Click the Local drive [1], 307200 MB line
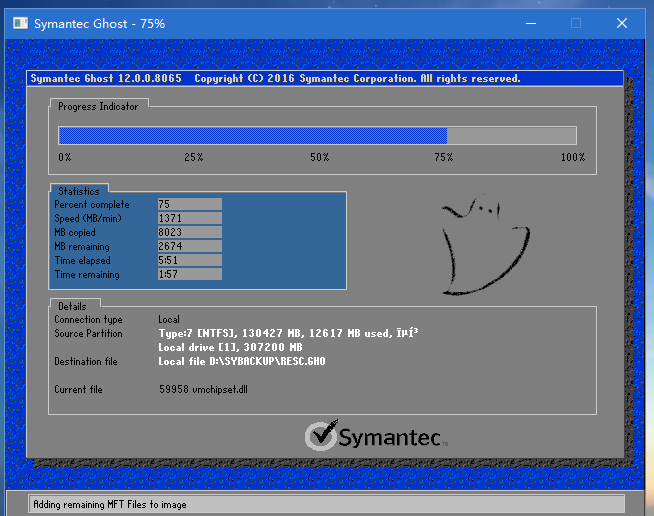Screen dimensions: 654x516 pos(230,347)
